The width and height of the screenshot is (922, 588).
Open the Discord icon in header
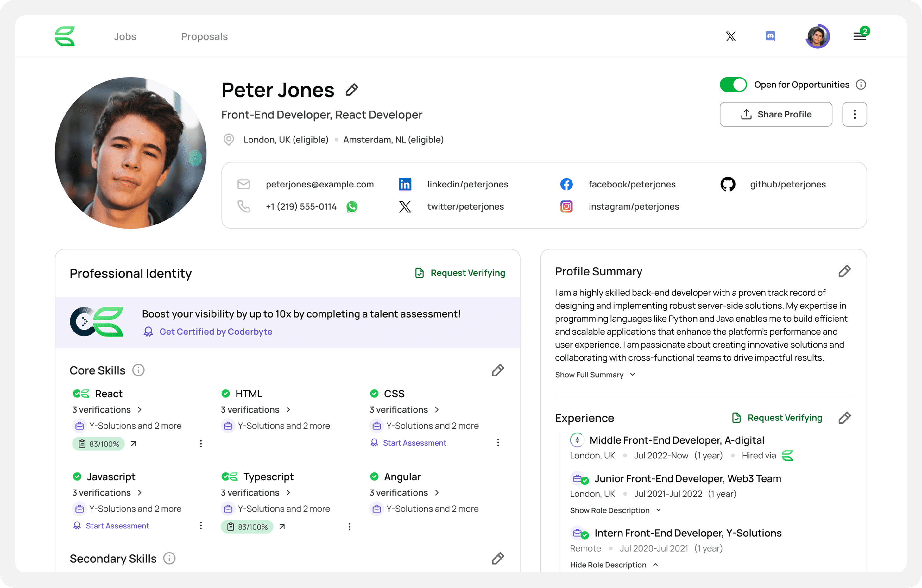770,36
